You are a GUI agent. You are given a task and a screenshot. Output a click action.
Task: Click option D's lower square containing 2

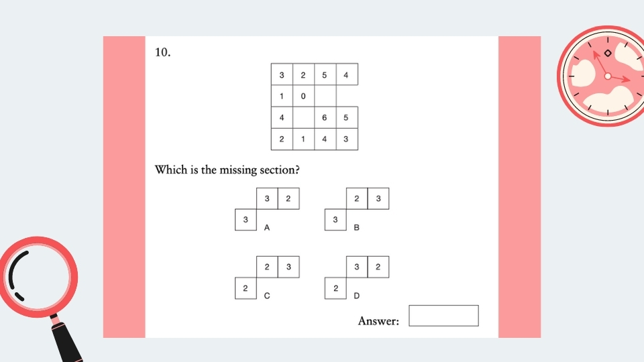click(335, 288)
